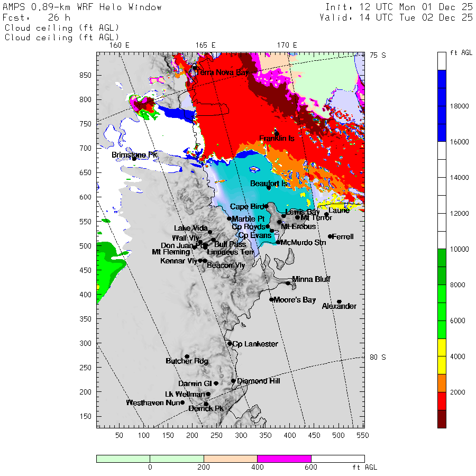Click the 'Mt Terror' label
Viewport: 476px width, 476px height.
316,218
